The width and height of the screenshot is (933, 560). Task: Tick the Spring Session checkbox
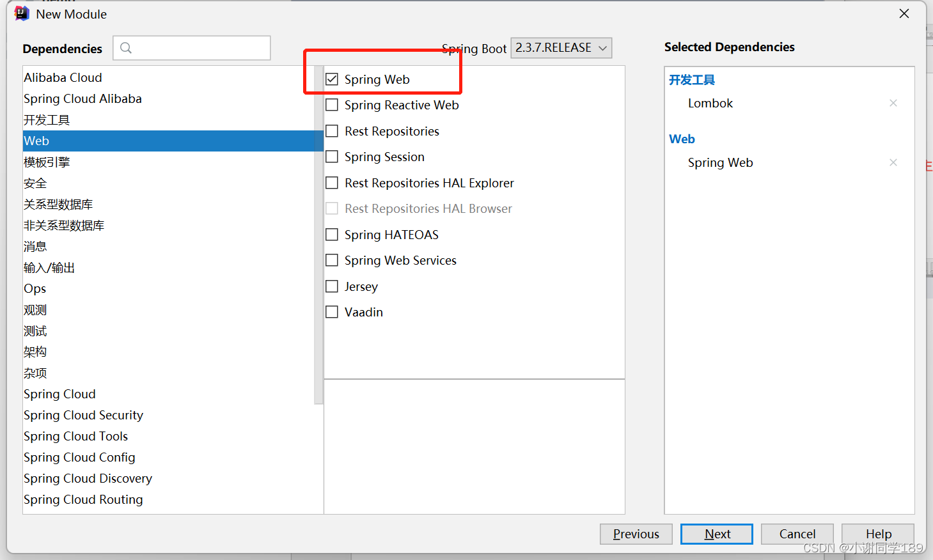click(332, 157)
